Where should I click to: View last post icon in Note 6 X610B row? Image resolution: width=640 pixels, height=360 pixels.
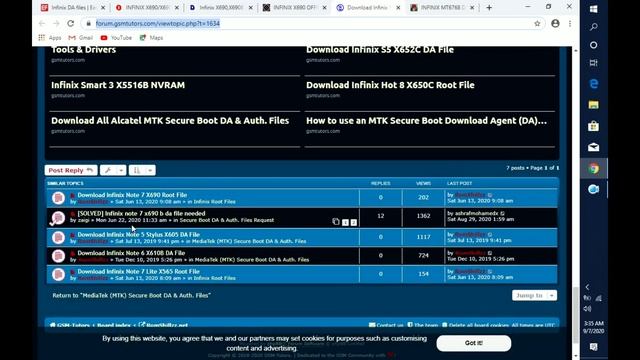click(490, 253)
